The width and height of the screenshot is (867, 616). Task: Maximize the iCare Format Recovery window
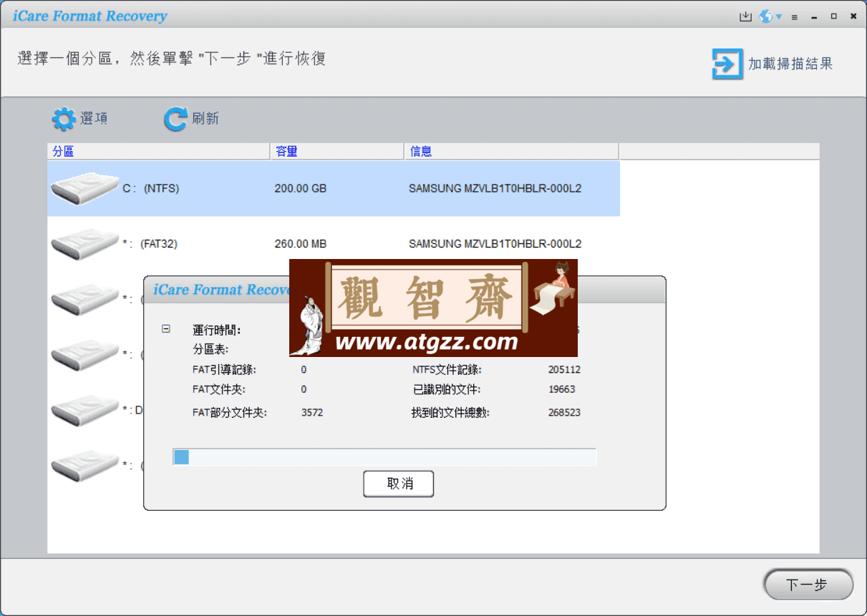pyautogui.click(x=834, y=16)
